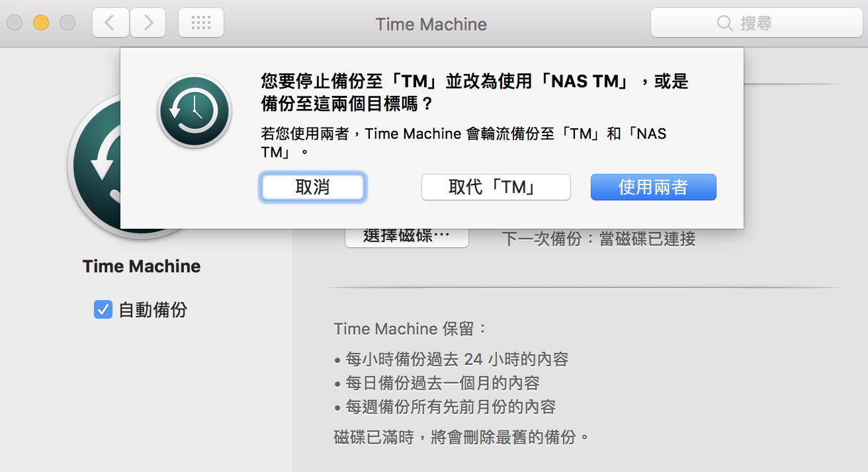868x472 pixels.
Task: Toggle the 自動備份 checkbox
Action: coord(103,309)
